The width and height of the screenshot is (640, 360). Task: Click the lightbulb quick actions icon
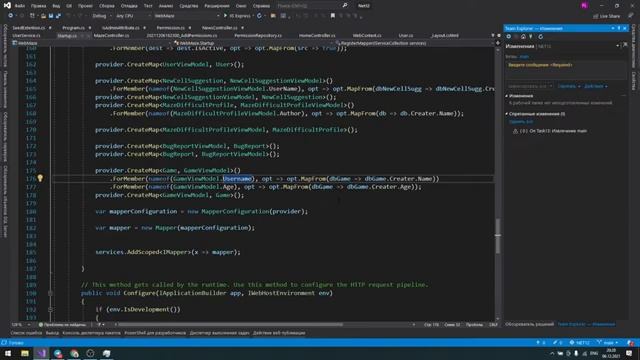tap(40, 178)
